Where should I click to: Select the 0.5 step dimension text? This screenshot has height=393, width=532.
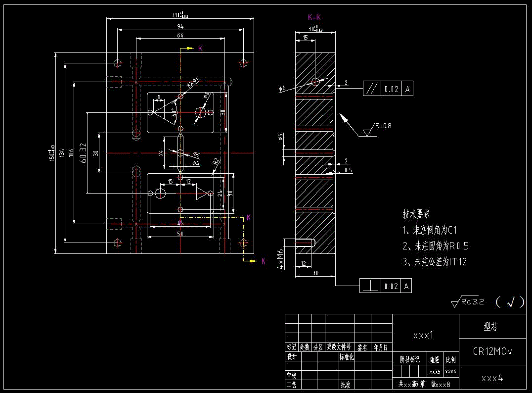[348, 170]
